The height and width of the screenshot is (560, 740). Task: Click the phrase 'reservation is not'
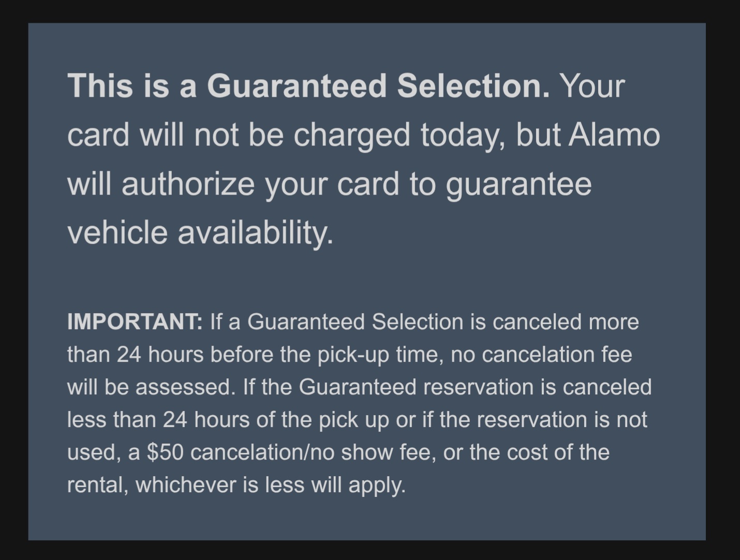tap(561, 420)
